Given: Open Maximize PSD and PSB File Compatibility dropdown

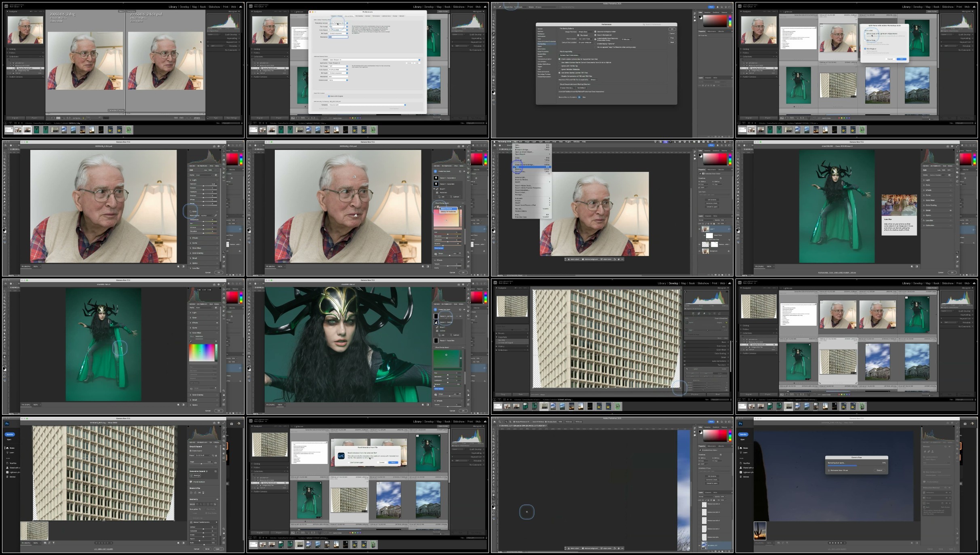Looking at the screenshot, I should click(593, 80).
